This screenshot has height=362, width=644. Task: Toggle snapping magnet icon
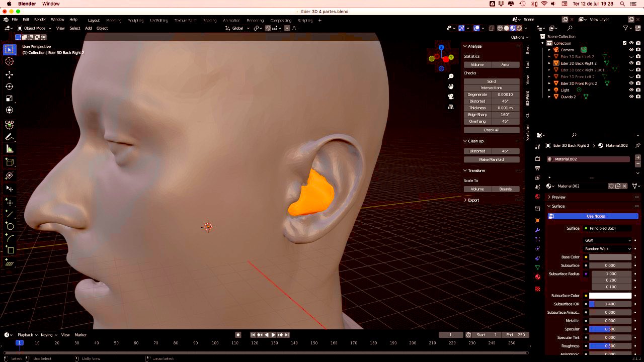pos(268,28)
